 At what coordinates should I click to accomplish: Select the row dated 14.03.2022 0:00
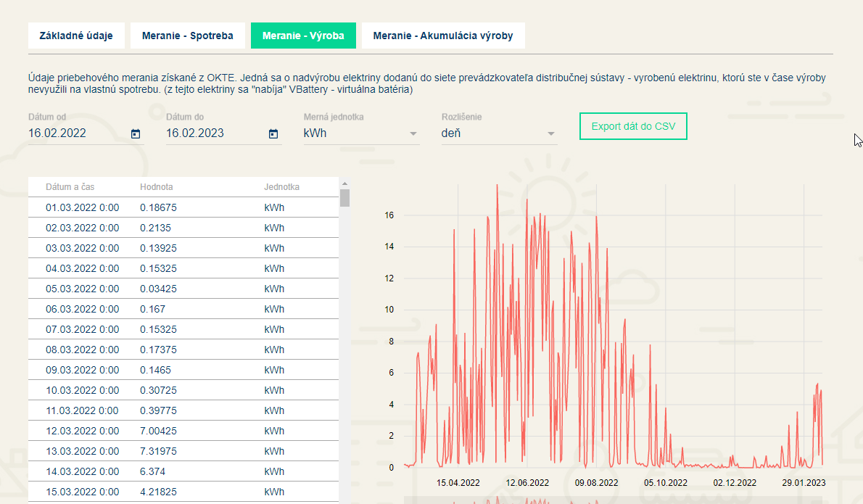pos(183,472)
